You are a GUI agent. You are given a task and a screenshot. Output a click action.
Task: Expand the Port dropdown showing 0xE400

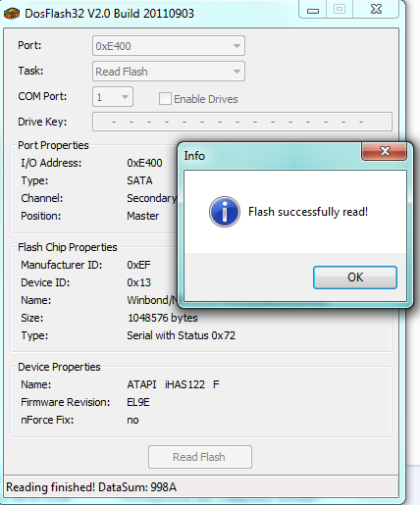[169, 46]
